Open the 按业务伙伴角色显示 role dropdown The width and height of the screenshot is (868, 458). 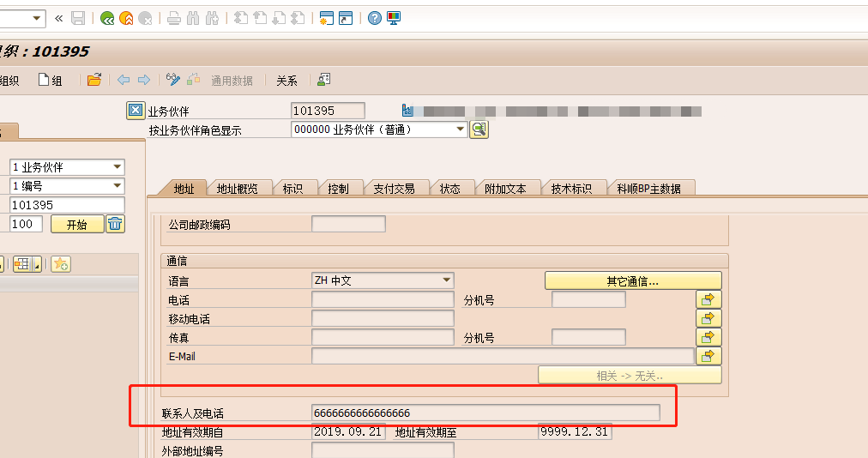(x=460, y=130)
